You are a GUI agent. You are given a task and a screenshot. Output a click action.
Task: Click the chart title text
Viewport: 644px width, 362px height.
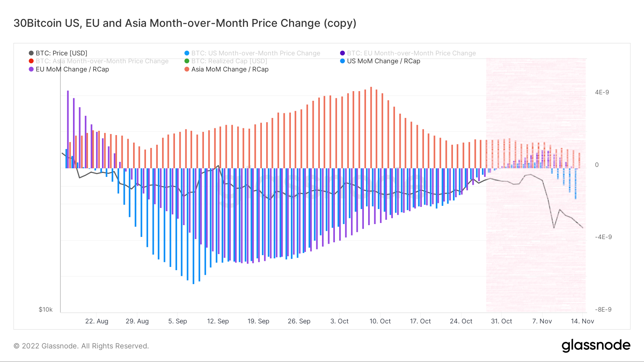pos(185,23)
